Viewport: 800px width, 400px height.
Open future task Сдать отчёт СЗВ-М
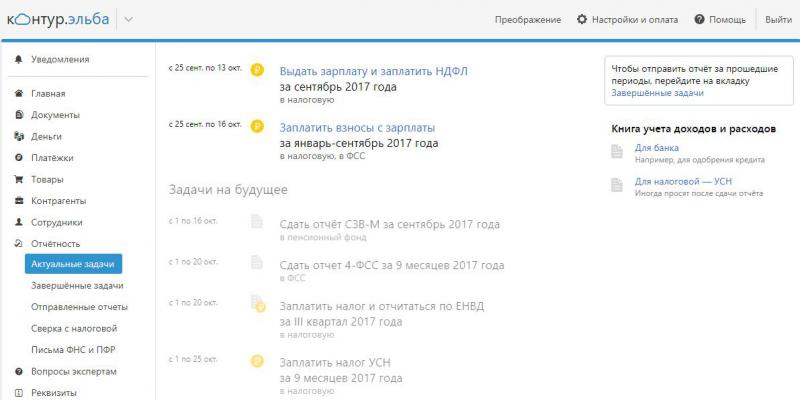[389, 224]
